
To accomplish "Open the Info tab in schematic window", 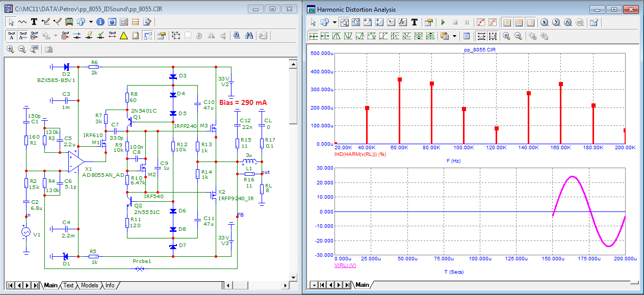I will [x=110, y=285].
